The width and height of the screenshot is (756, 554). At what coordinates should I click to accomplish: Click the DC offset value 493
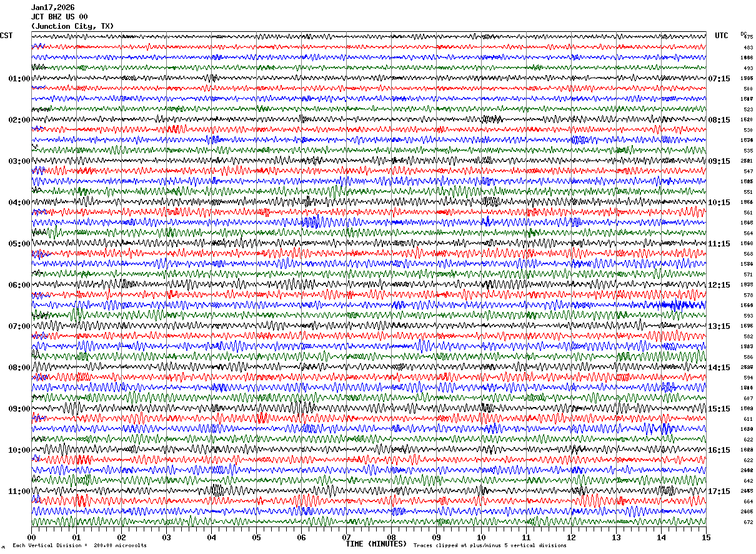(x=748, y=68)
